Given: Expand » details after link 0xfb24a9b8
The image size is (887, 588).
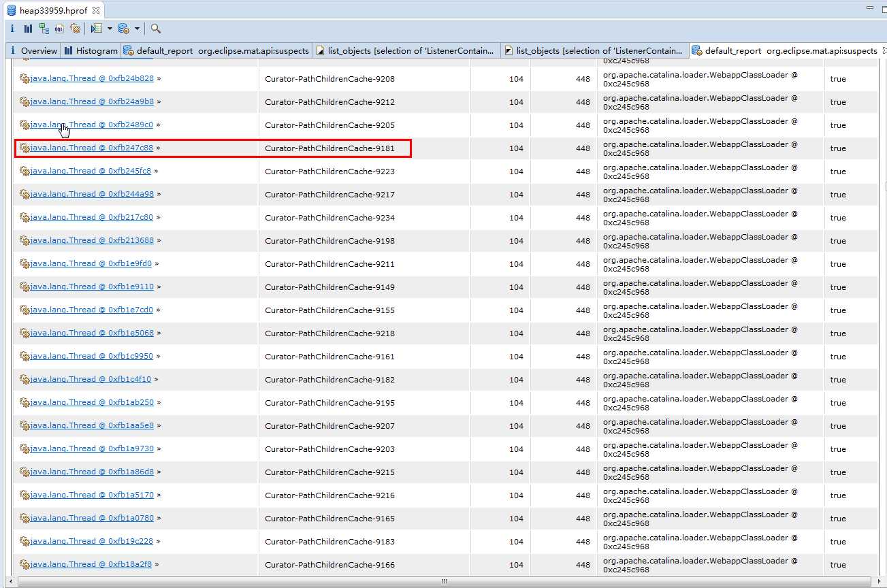Looking at the screenshot, I should click(x=159, y=101).
